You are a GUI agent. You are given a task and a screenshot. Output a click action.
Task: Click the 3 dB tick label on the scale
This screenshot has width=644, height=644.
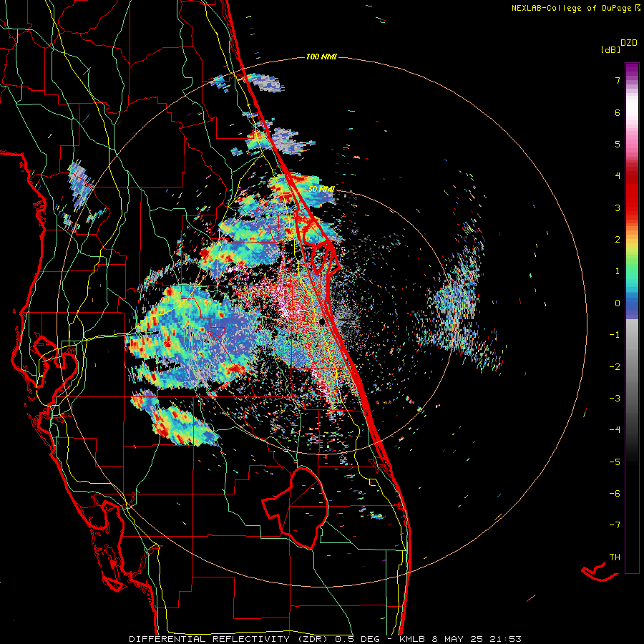tap(618, 208)
